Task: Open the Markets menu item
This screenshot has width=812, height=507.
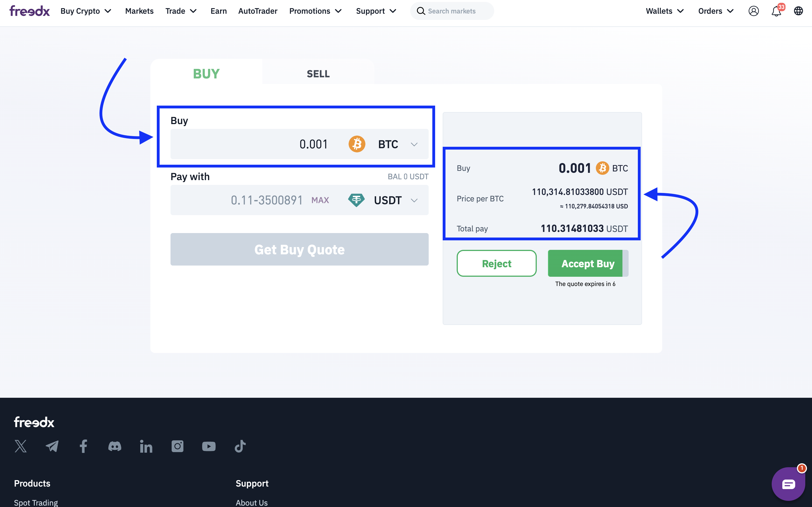Action: click(139, 11)
